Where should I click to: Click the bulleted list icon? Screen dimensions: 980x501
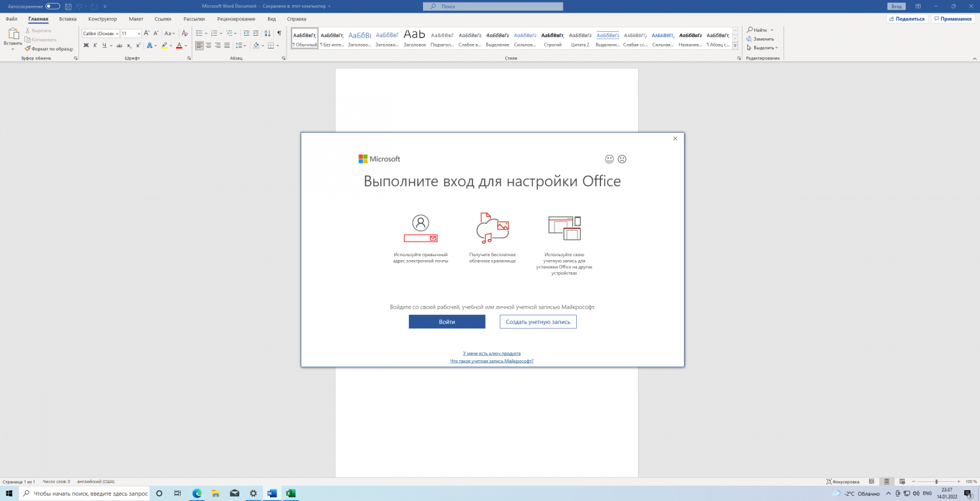pyautogui.click(x=199, y=33)
